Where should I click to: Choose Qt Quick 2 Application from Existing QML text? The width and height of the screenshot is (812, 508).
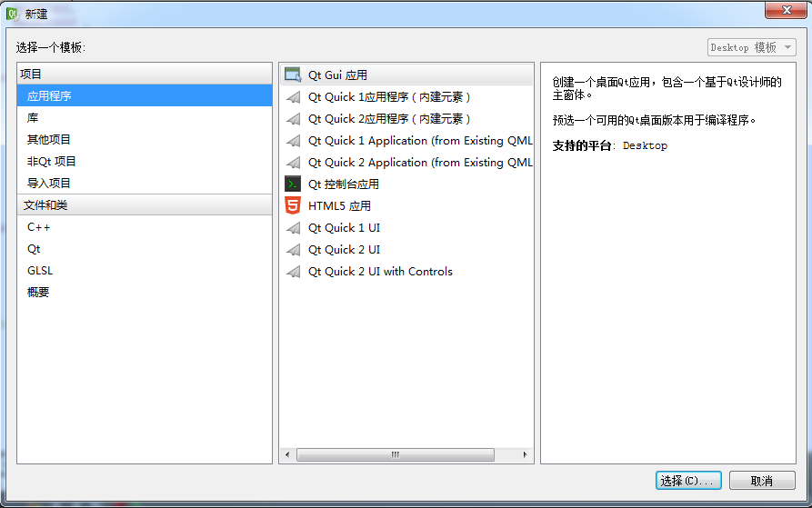[420, 163]
